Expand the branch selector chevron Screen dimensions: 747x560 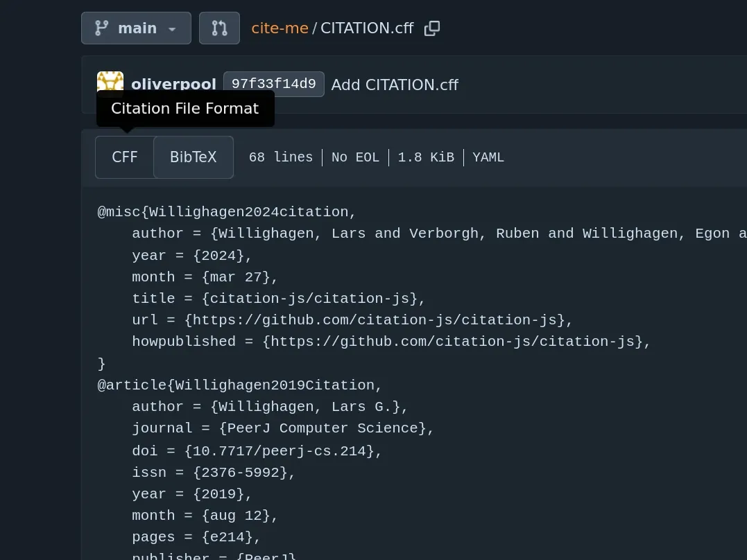(171, 29)
